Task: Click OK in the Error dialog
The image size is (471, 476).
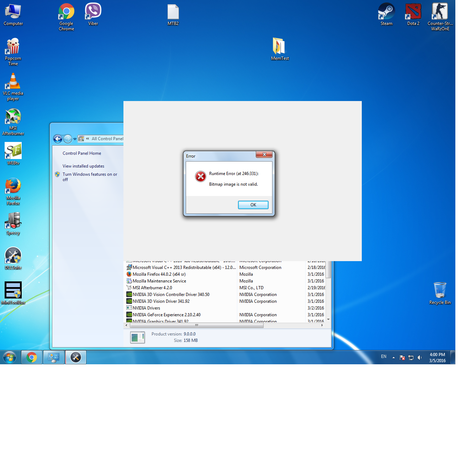Action: pos(253,205)
